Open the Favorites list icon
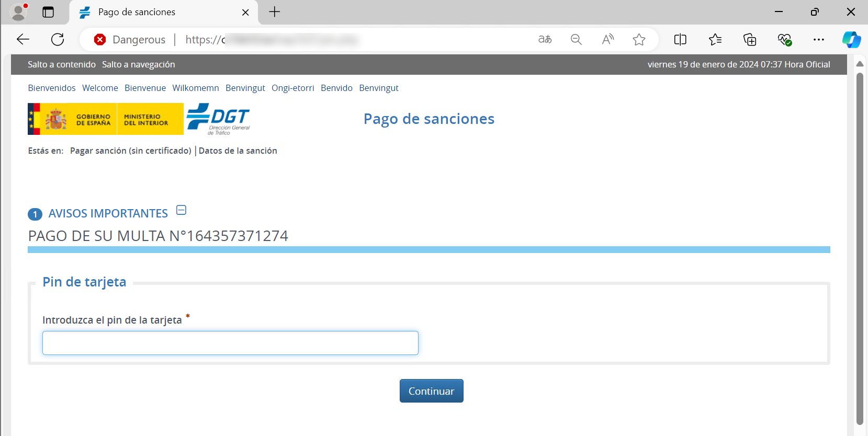Viewport: 868px width, 436px height. pyautogui.click(x=715, y=40)
